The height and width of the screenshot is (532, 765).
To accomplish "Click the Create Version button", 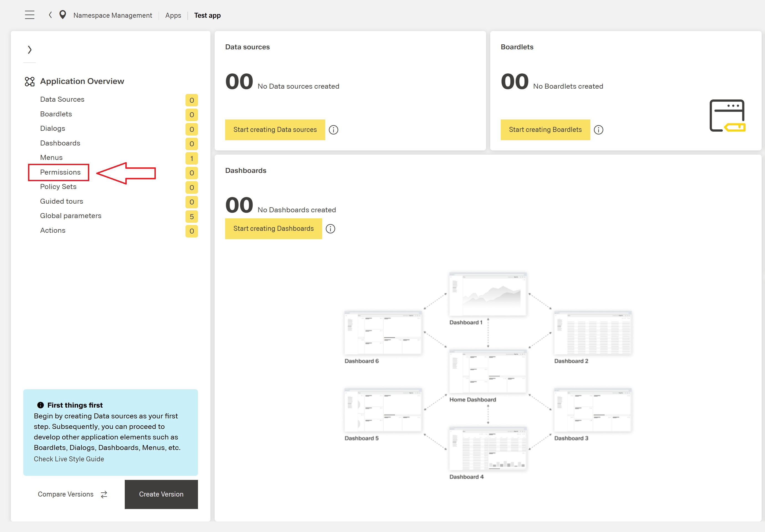I will click(x=161, y=494).
